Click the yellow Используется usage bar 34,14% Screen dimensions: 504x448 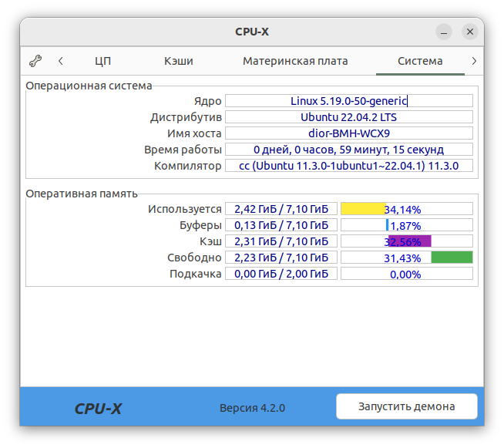407,209
